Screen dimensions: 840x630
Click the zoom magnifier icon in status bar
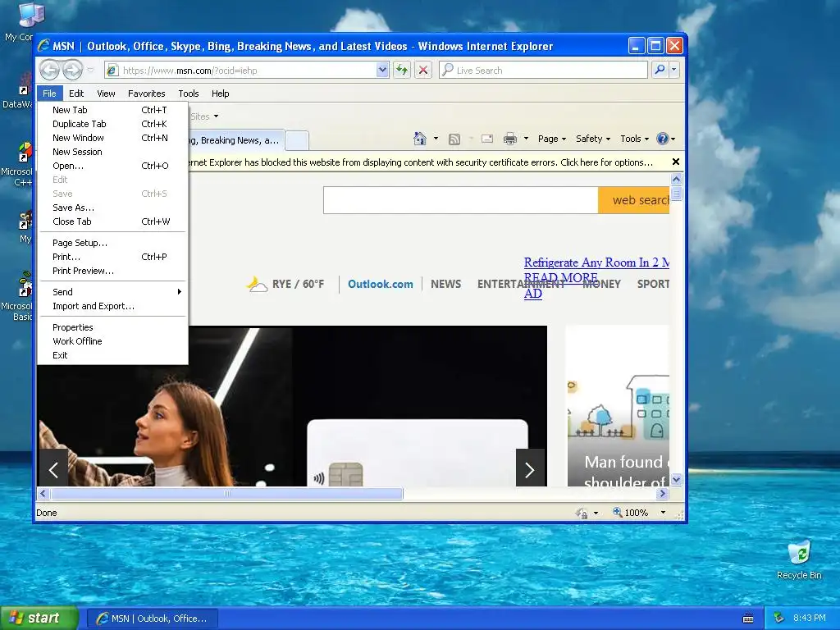pos(617,512)
